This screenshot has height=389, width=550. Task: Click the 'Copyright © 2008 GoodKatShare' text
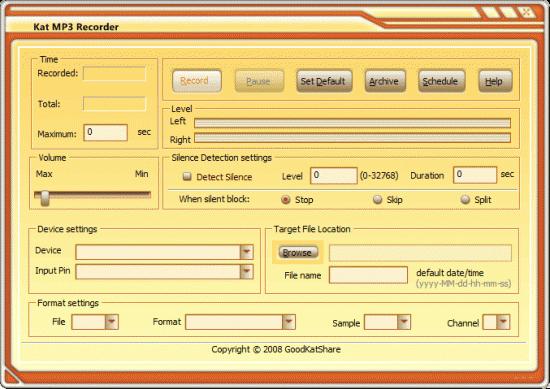point(276,349)
